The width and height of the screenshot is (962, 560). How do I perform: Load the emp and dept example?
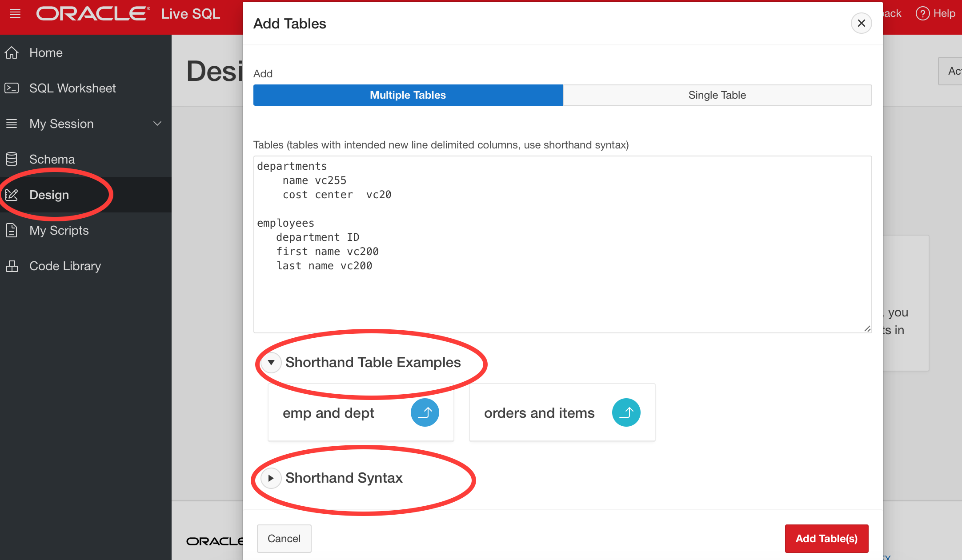tap(425, 412)
